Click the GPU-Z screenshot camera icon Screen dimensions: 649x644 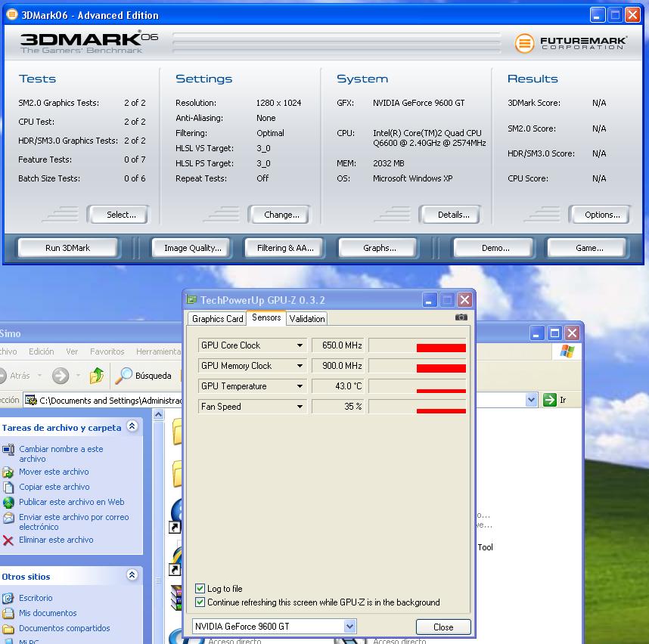pyautogui.click(x=461, y=317)
